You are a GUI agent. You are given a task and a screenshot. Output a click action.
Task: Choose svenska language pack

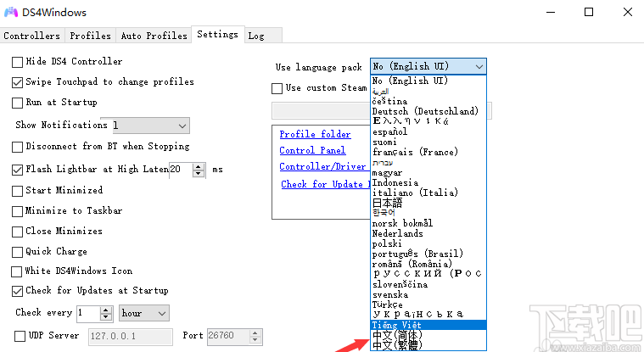(x=428, y=294)
